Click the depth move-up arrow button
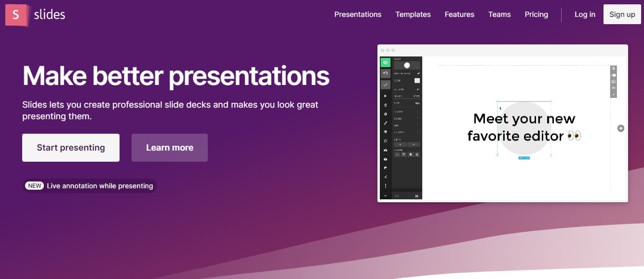The image size is (644, 279). [x=414, y=144]
